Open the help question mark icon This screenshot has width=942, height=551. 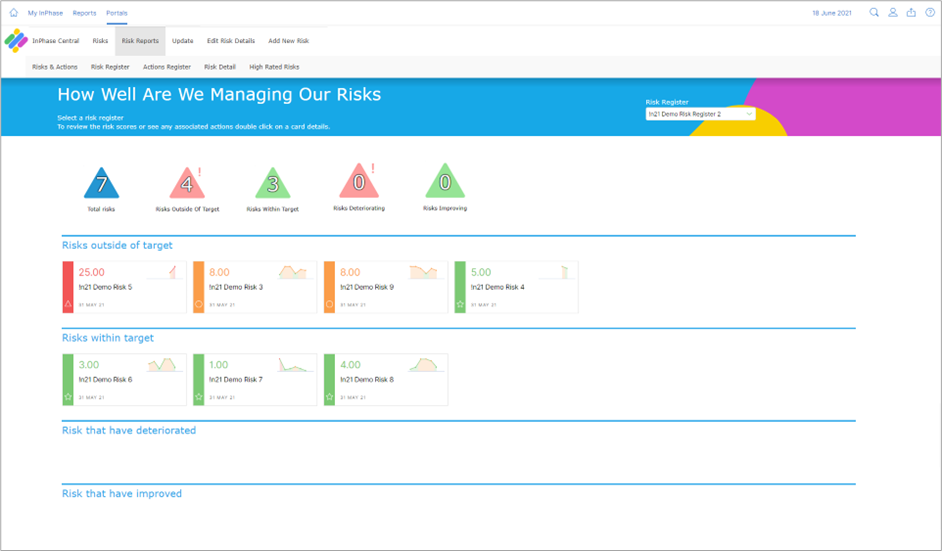tap(930, 13)
